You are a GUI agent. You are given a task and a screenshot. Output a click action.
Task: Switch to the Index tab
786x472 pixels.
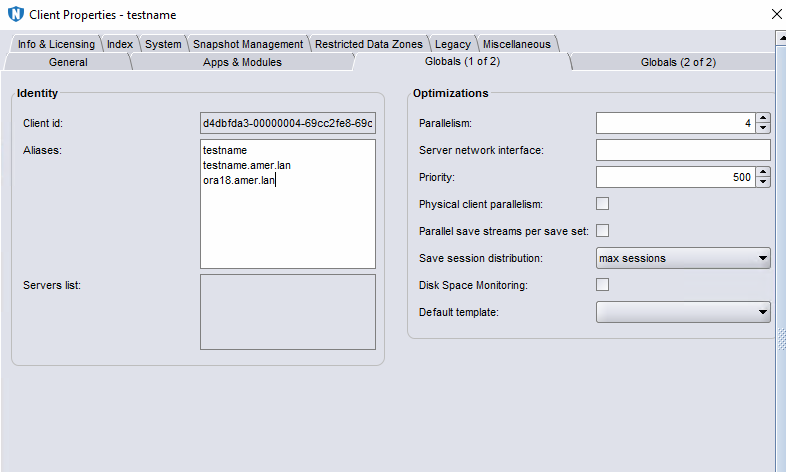120,44
